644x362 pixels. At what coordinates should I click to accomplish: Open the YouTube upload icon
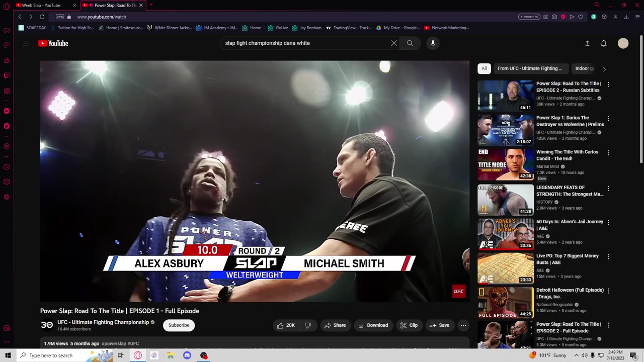pos(587,43)
